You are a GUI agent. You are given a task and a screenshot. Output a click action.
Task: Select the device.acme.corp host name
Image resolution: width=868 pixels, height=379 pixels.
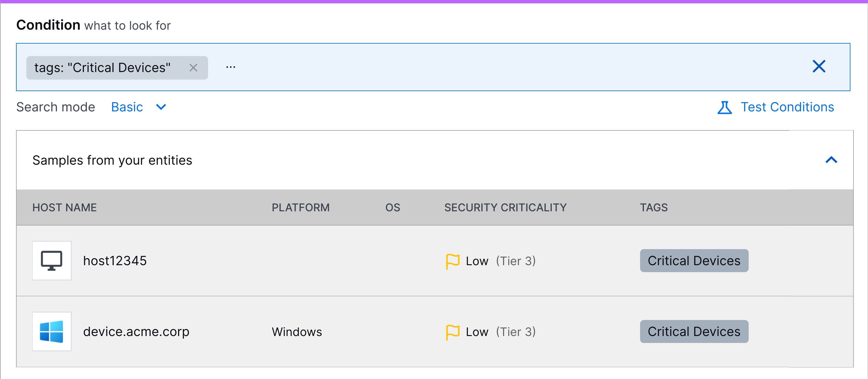tap(137, 332)
